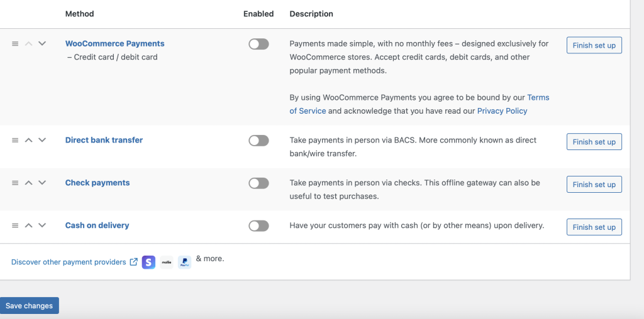Viewport: 644px width, 319px height.
Task: Move Cash on delivery down
Action: click(x=42, y=225)
